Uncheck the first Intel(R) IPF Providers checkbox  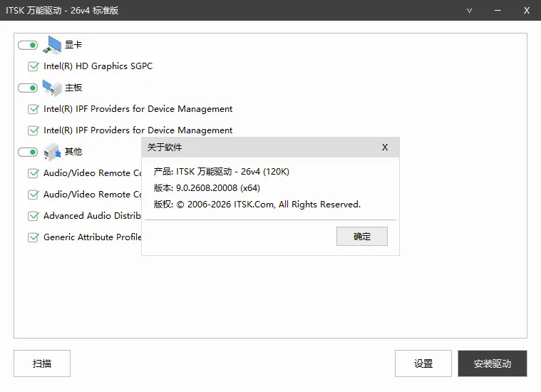(33, 109)
